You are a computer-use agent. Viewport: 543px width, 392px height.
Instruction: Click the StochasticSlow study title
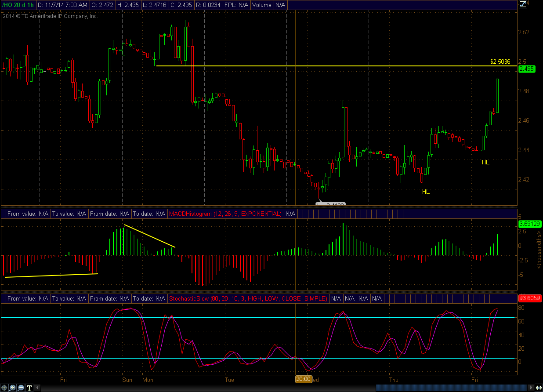(x=248, y=299)
